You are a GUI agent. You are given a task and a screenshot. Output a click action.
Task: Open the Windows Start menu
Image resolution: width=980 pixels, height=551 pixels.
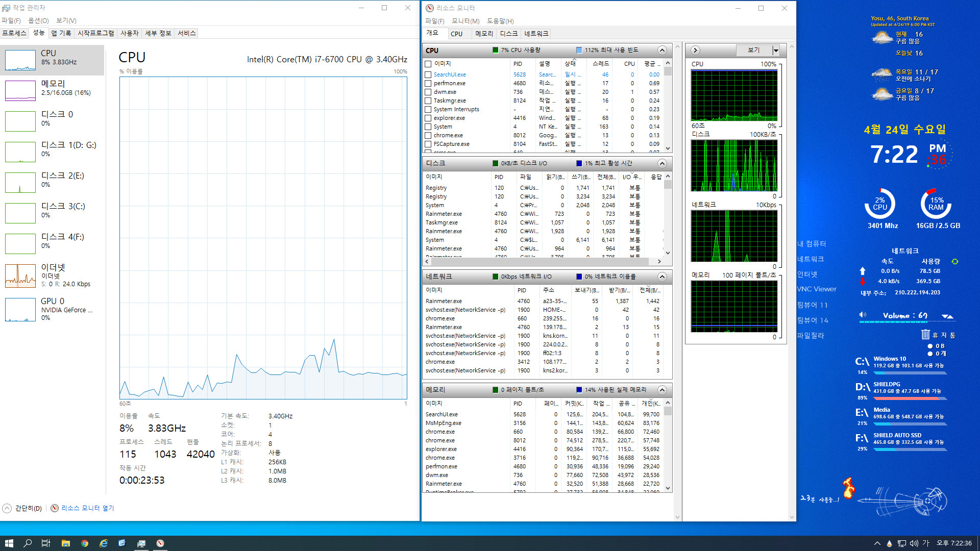[9, 543]
